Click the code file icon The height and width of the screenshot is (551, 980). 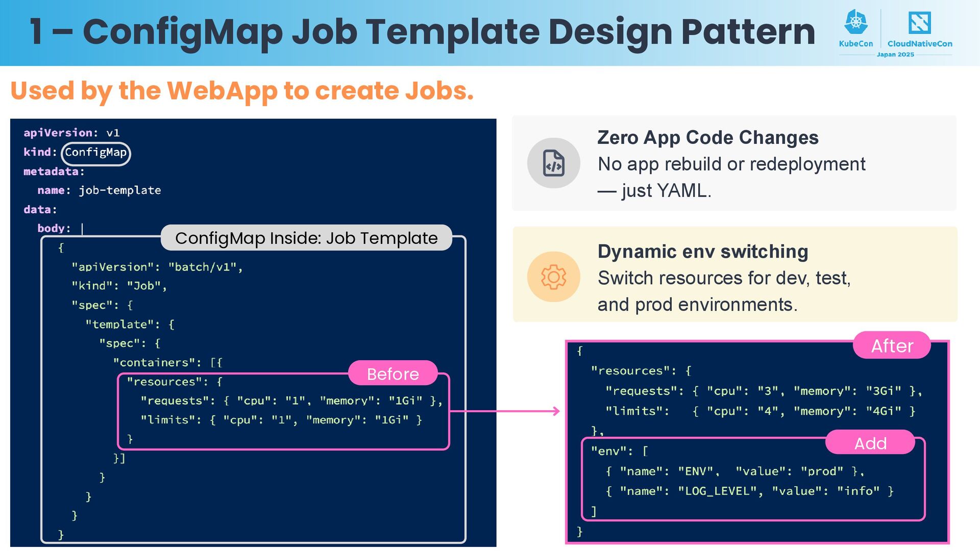pyautogui.click(x=553, y=163)
